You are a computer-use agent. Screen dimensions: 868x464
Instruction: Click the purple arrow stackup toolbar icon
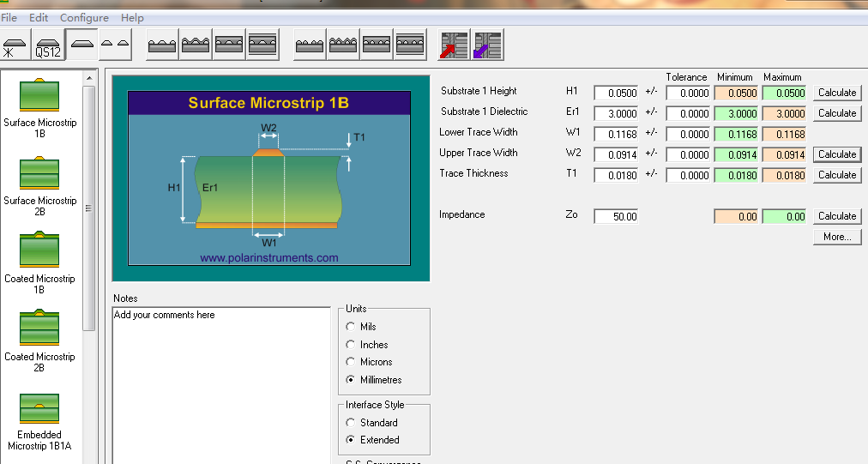tap(487, 45)
